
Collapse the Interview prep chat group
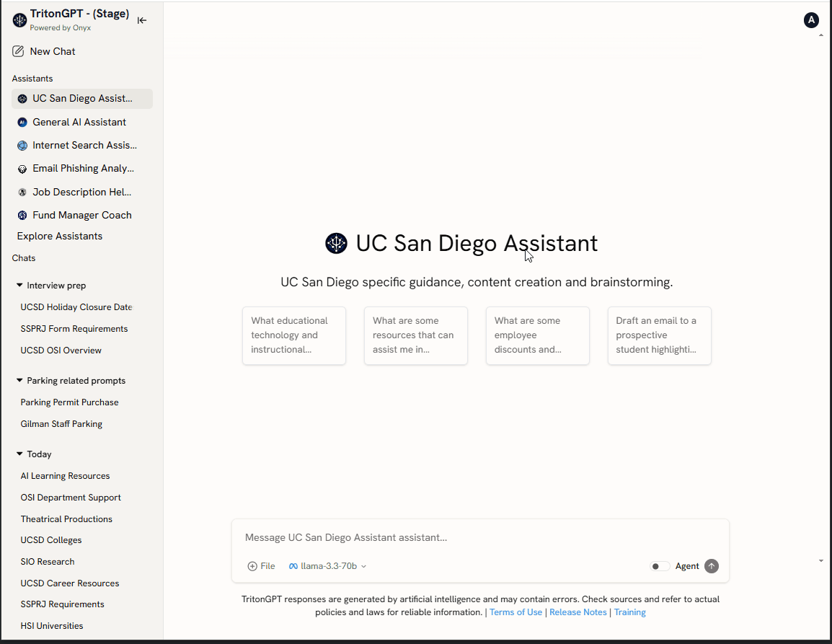pos(19,285)
